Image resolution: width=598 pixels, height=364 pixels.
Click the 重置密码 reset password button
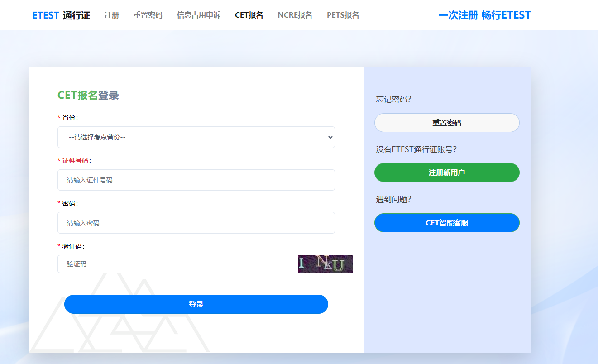(446, 123)
